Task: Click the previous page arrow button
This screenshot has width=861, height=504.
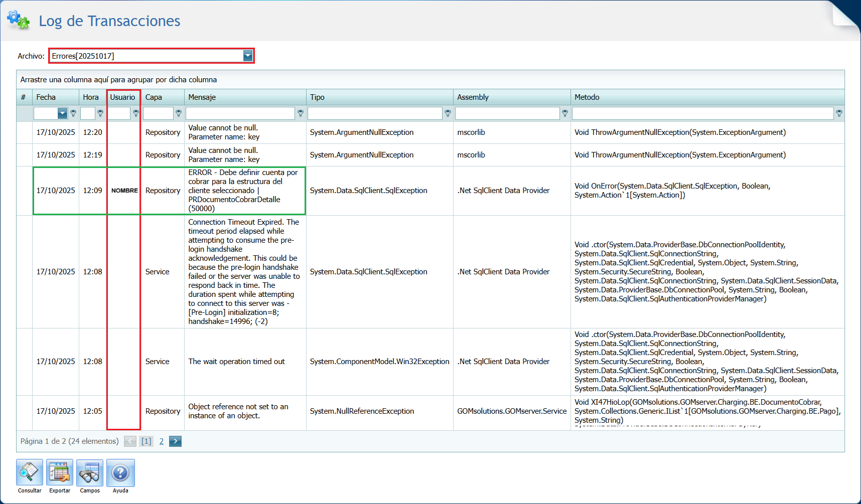Action: (130, 441)
